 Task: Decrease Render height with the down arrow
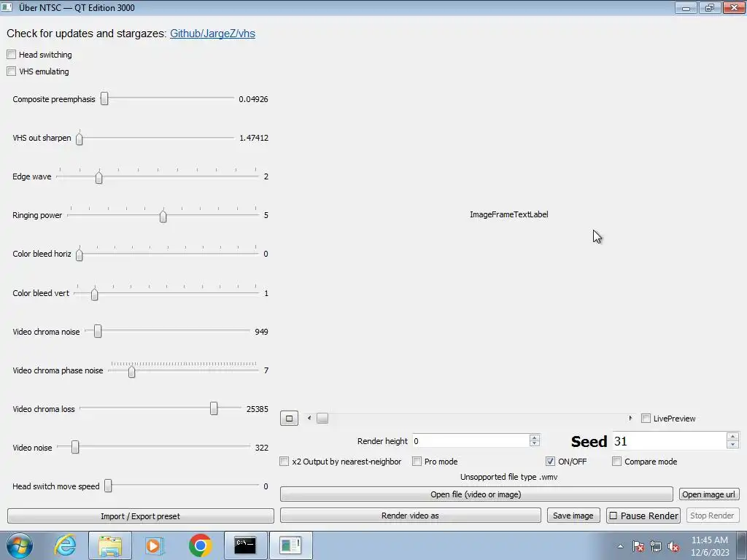535,444
